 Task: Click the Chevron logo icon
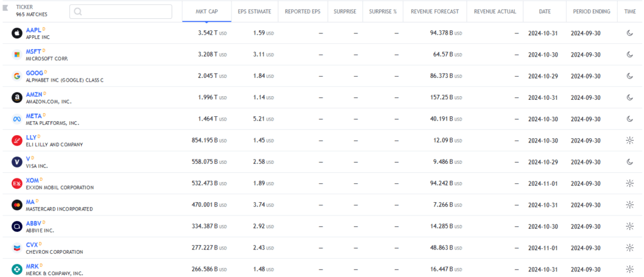[17, 248]
